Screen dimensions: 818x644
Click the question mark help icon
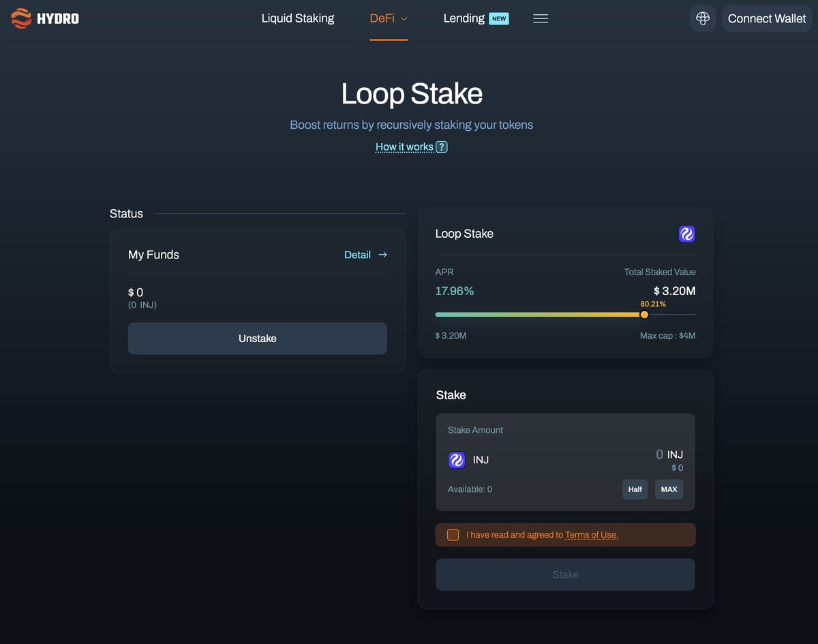(442, 147)
